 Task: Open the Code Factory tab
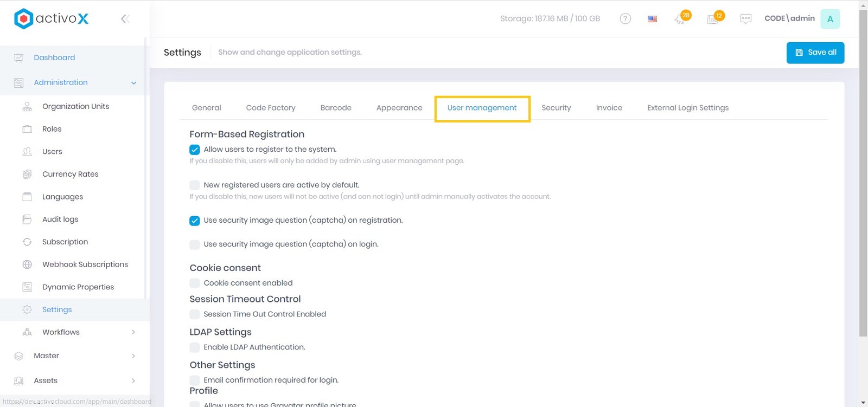[x=271, y=108]
